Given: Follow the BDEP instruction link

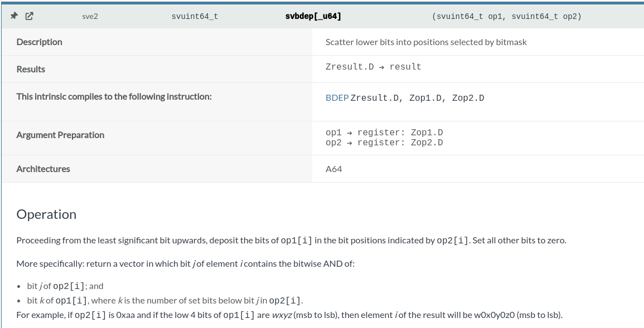Looking at the screenshot, I should coord(337,98).
